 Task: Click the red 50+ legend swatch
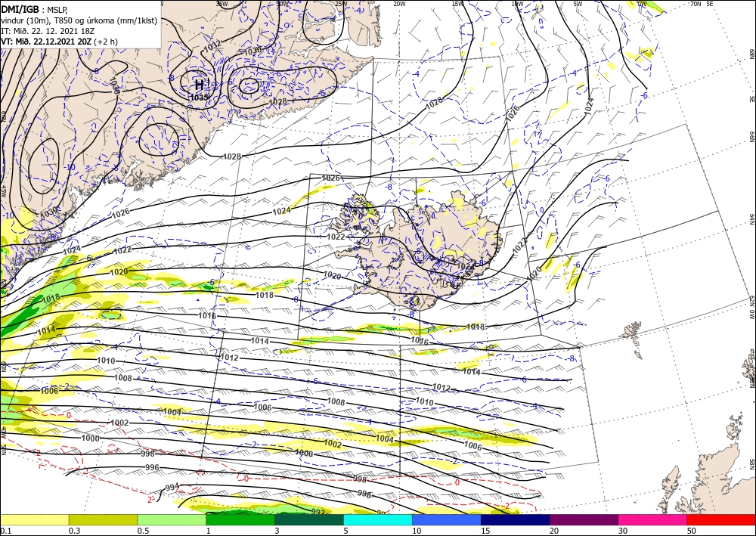point(721,519)
